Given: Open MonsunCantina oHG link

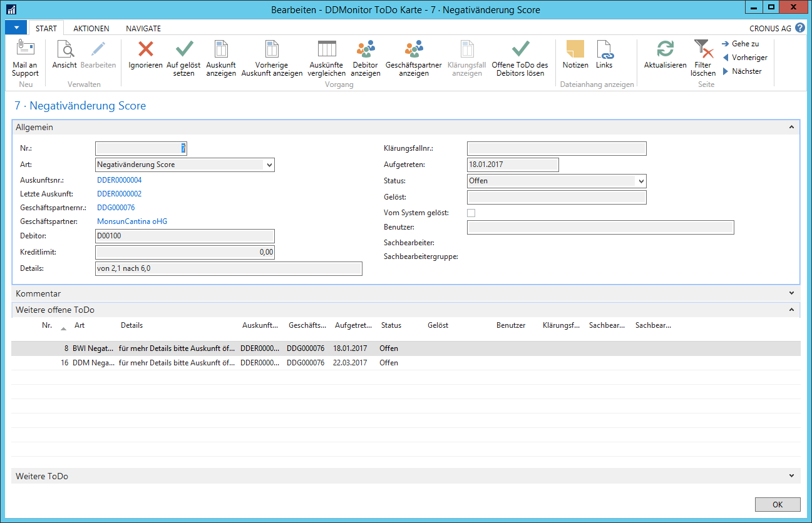Looking at the screenshot, I should click(132, 221).
